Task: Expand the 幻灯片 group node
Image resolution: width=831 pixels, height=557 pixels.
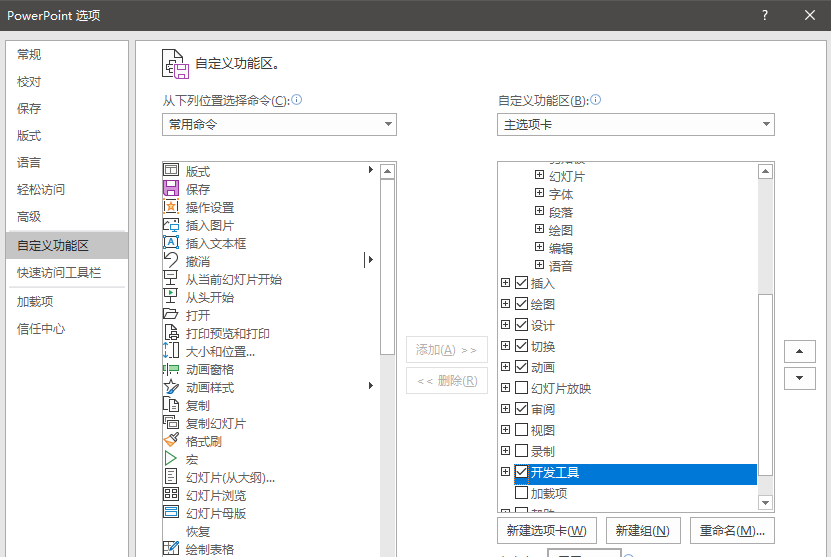Action: 540,175
